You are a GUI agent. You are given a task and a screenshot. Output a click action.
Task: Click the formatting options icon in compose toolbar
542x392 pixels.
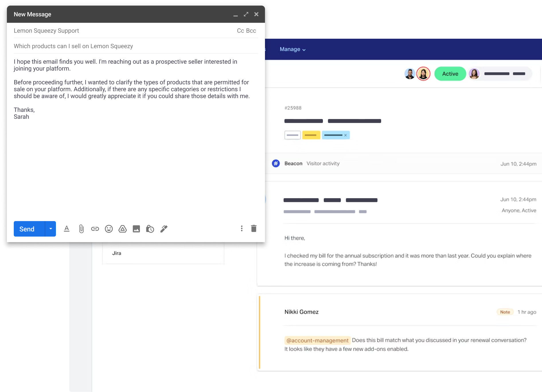pyautogui.click(x=67, y=229)
